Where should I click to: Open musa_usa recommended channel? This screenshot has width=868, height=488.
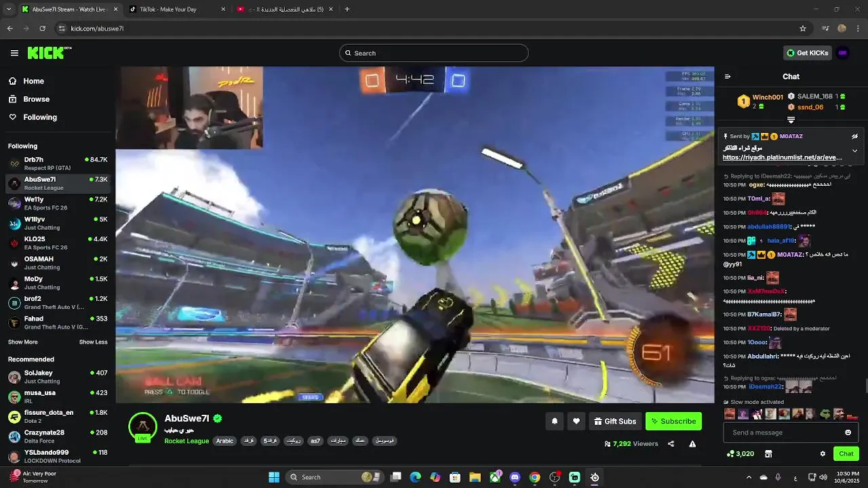pyautogui.click(x=58, y=396)
